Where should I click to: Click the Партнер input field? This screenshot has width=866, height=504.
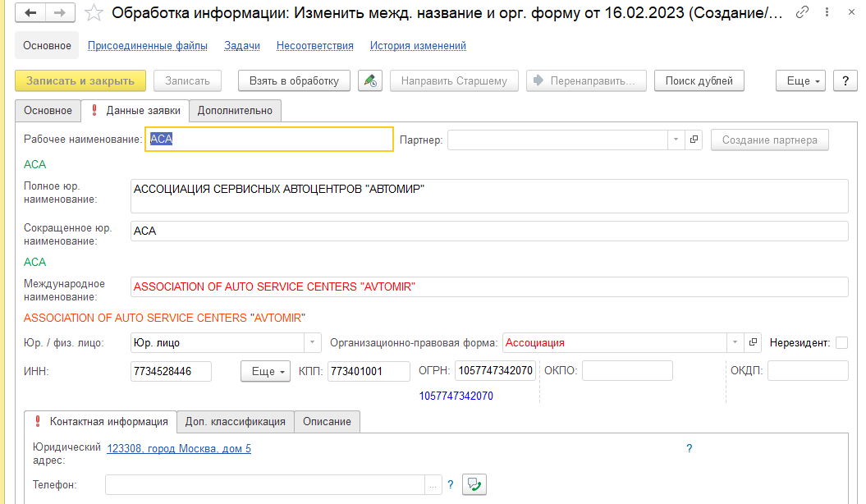(x=558, y=140)
